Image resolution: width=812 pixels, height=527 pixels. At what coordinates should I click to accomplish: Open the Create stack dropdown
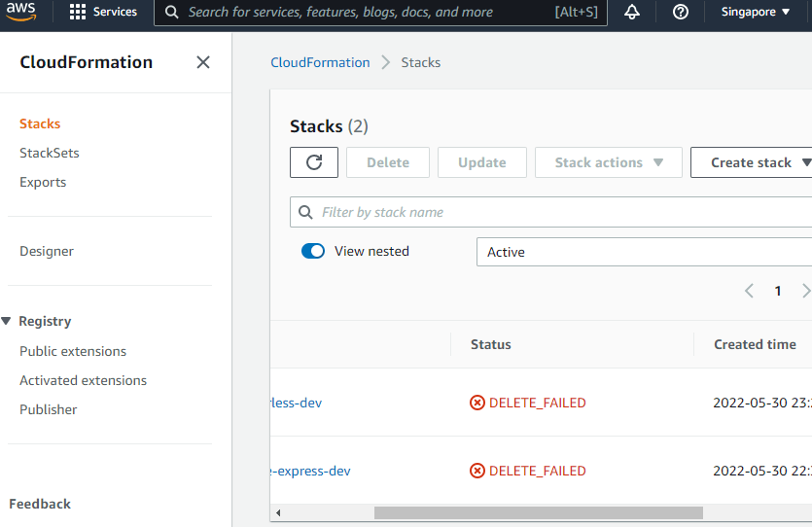[752, 162]
